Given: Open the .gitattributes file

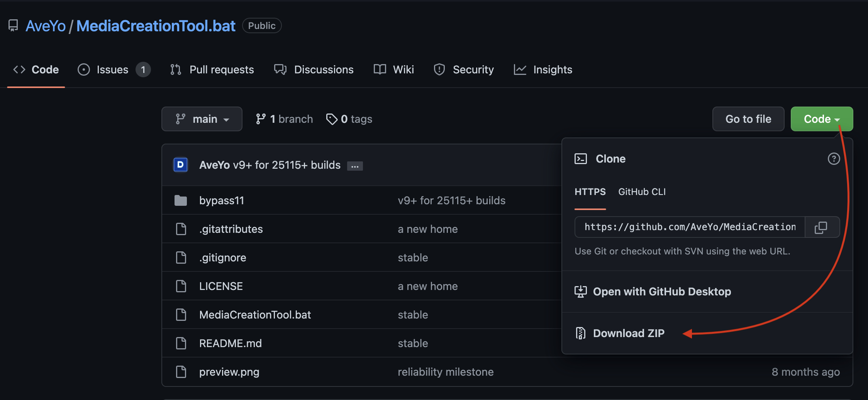Looking at the screenshot, I should pyautogui.click(x=231, y=229).
